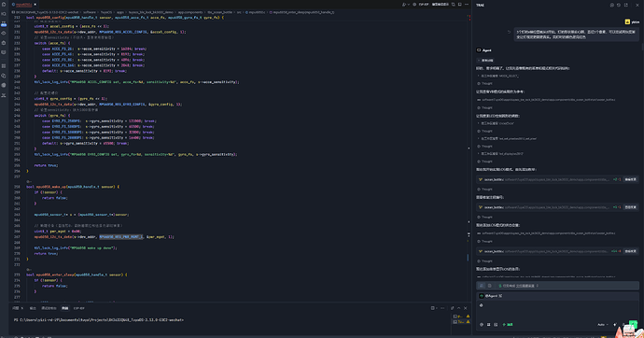Collapse the mpu6050_wake_up function fold at line 258
Viewport: 644px width, 338px height.
pyautogui.click(x=23, y=187)
